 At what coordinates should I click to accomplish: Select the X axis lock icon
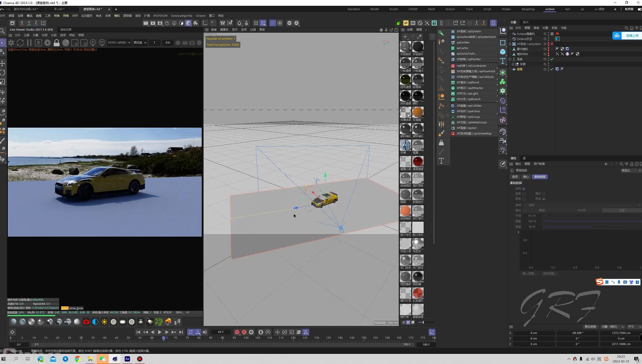click(x=22, y=23)
